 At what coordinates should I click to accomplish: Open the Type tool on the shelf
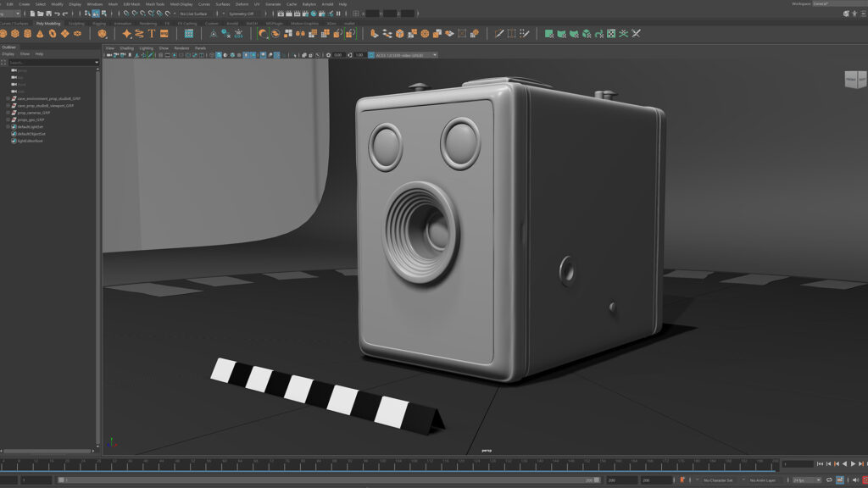click(153, 34)
